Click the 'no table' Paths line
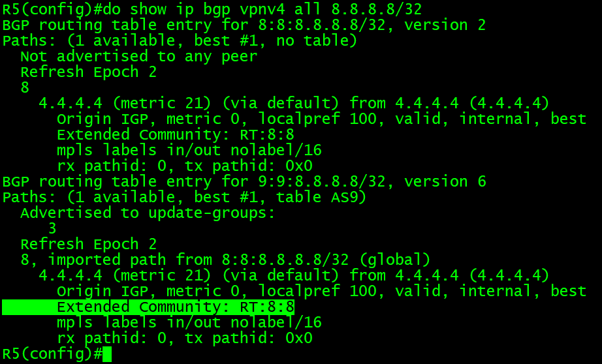602x364 pixels. pyautogui.click(x=180, y=40)
